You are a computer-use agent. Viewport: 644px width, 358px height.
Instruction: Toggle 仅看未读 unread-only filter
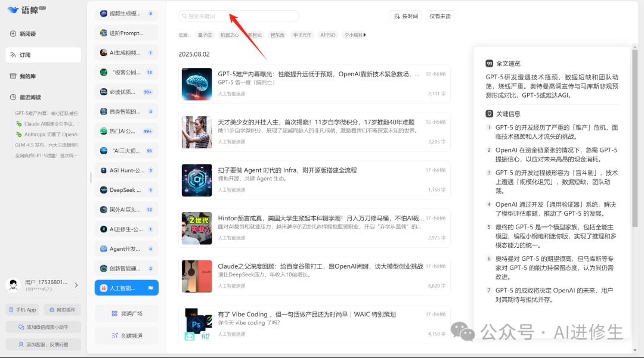(440, 16)
